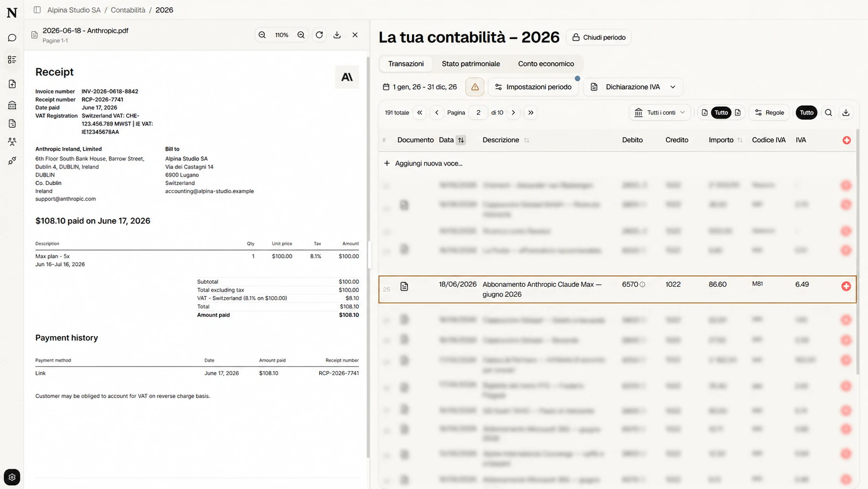Click the 191 totale count label
868x489 pixels.
click(x=397, y=112)
